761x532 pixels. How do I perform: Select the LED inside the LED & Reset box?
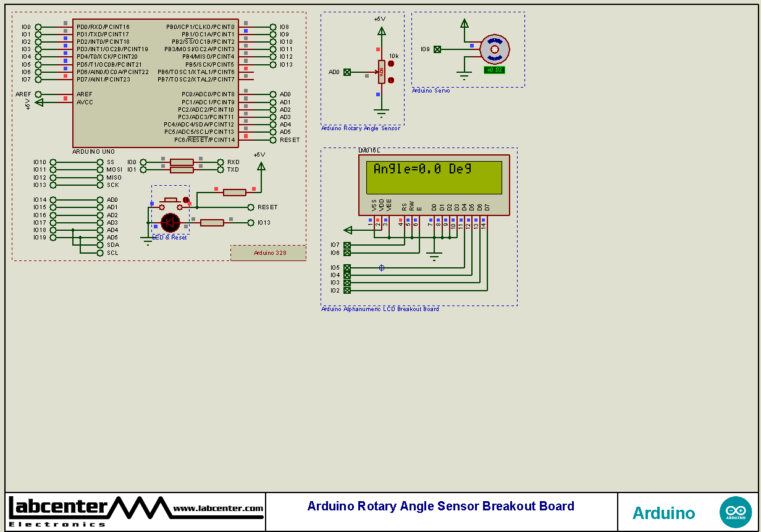[170, 222]
